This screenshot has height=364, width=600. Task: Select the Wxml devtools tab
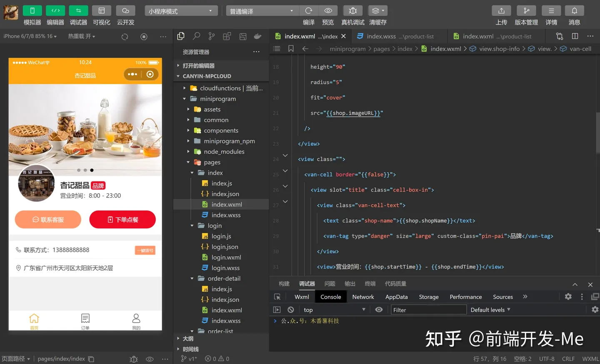(x=302, y=297)
